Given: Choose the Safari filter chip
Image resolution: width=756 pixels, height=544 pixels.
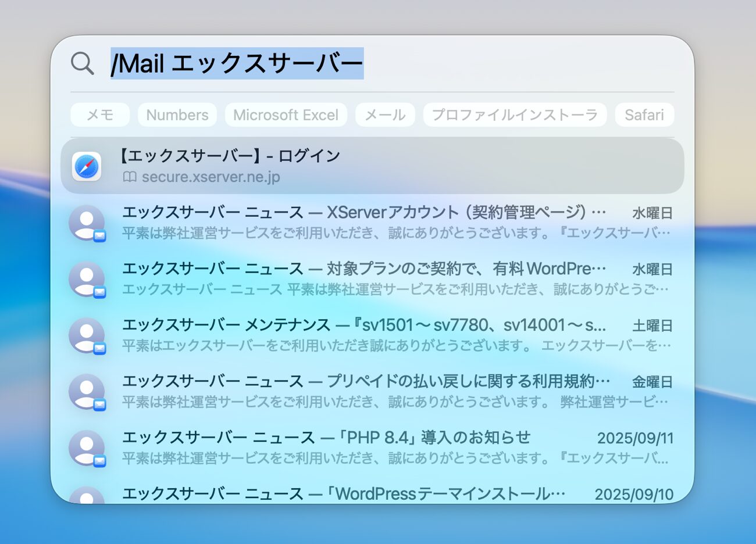Looking at the screenshot, I should pos(644,115).
